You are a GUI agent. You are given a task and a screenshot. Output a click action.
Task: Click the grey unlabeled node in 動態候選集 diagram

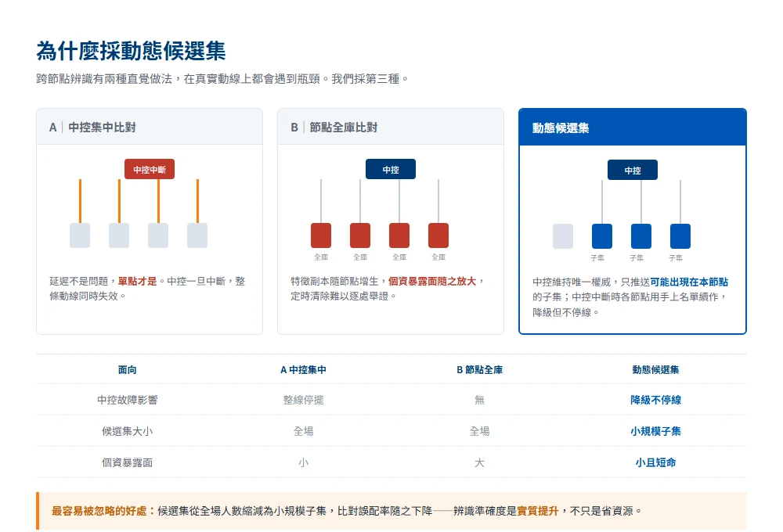click(x=563, y=236)
